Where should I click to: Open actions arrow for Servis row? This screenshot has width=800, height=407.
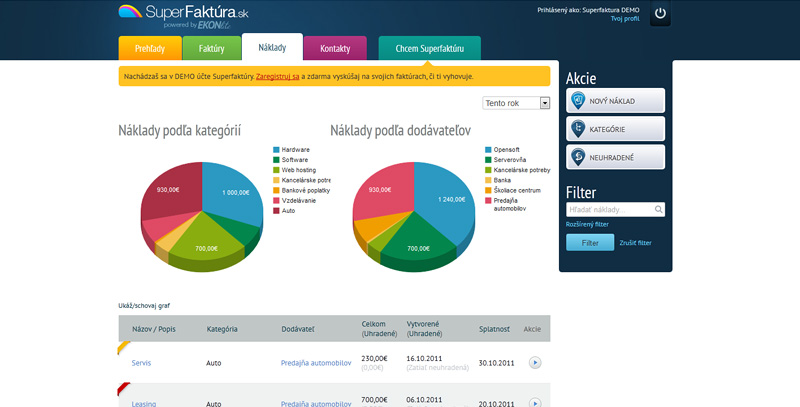[535, 363]
